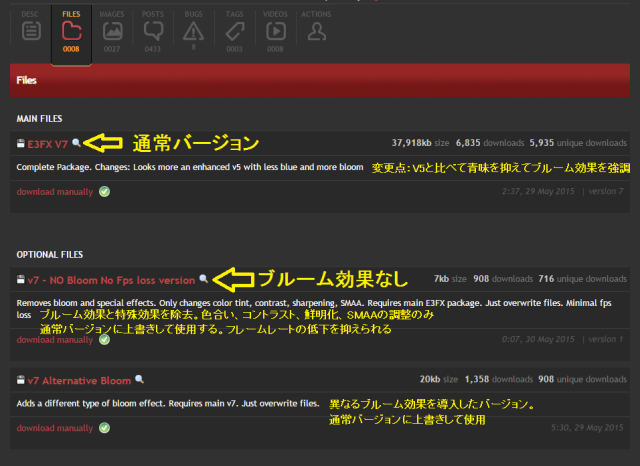
Task: Download NO Bloom version manually
Action: point(55,340)
